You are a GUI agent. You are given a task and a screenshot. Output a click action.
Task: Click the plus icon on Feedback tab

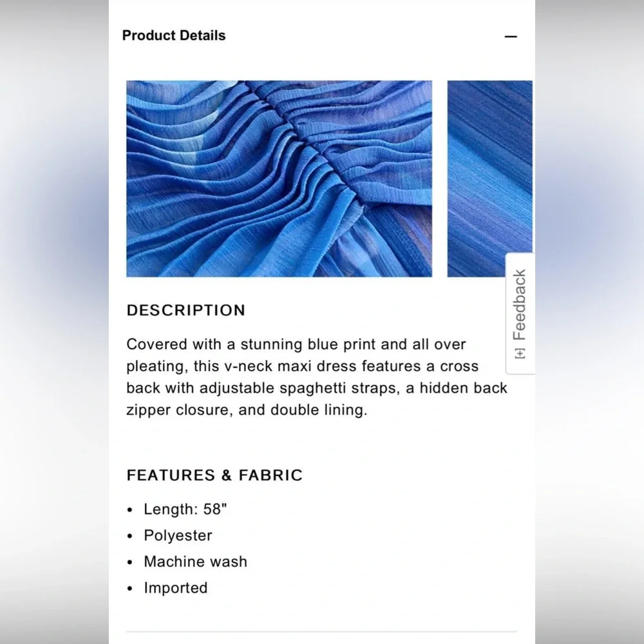point(520,353)
